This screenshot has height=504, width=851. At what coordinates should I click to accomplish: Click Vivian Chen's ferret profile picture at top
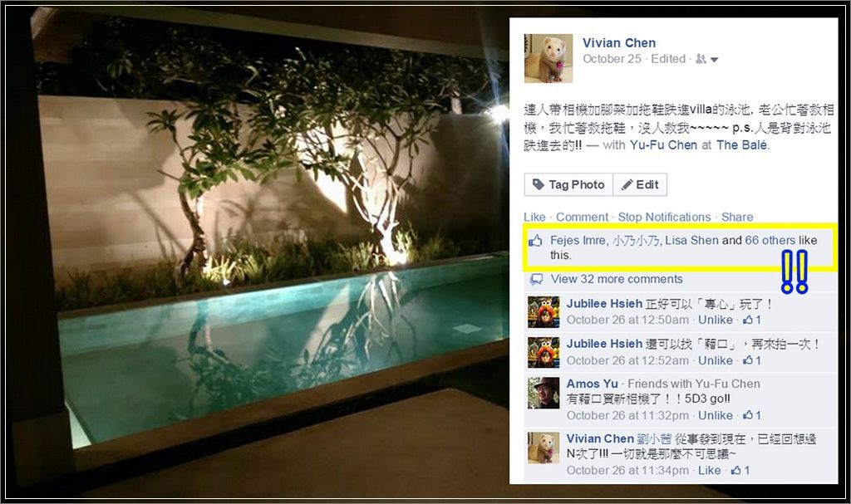pyautogui.click(x=548, y=59)
